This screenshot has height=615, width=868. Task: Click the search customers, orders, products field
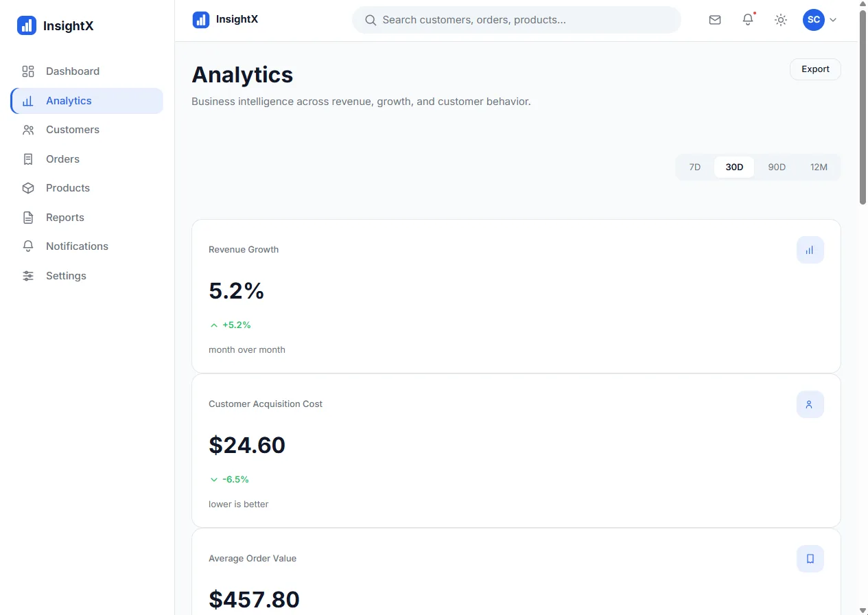point(517,20)
